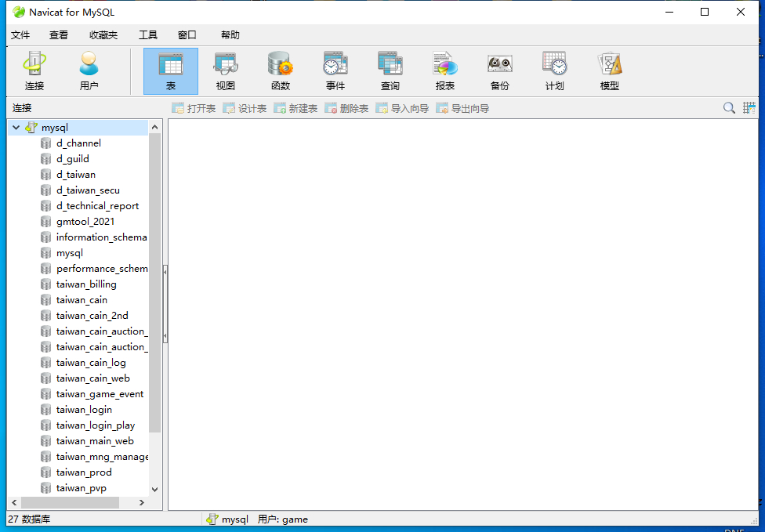Image resolution: width=765 pixels, height=532 pixels.
Task: Open the 事件 (Event) toolbar icon
Action: [335, 71]
